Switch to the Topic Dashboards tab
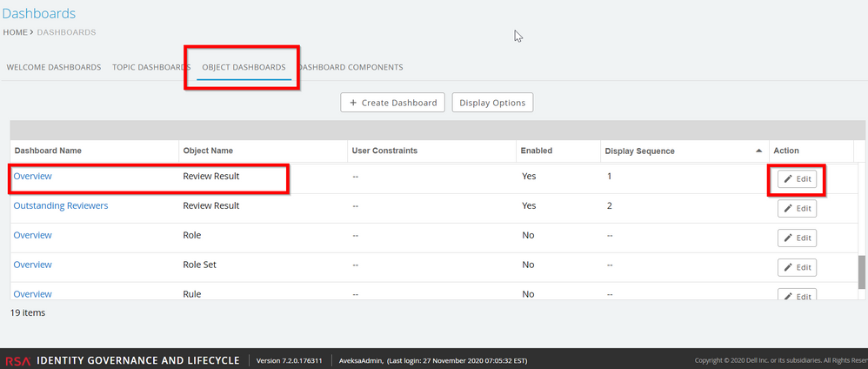This screenshot has height=369, width=868. [x=151, y=67]
